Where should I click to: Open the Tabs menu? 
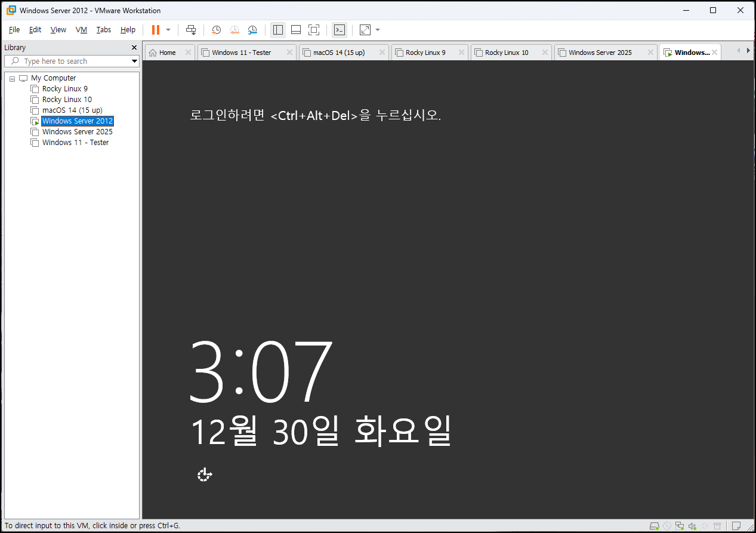[104, 29]
